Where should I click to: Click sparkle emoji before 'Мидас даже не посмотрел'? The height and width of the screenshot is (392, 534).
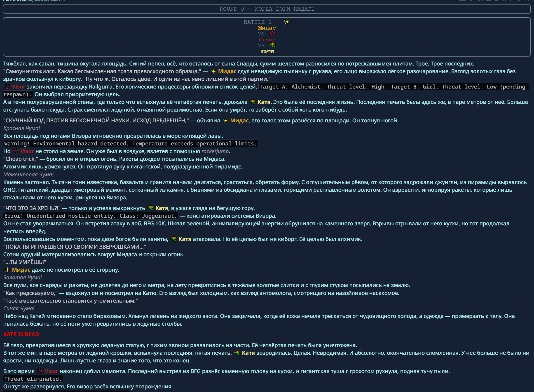7,270
